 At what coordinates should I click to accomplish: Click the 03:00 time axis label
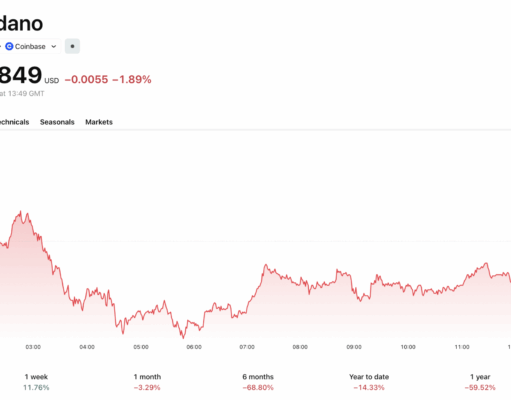coord(33,347)
